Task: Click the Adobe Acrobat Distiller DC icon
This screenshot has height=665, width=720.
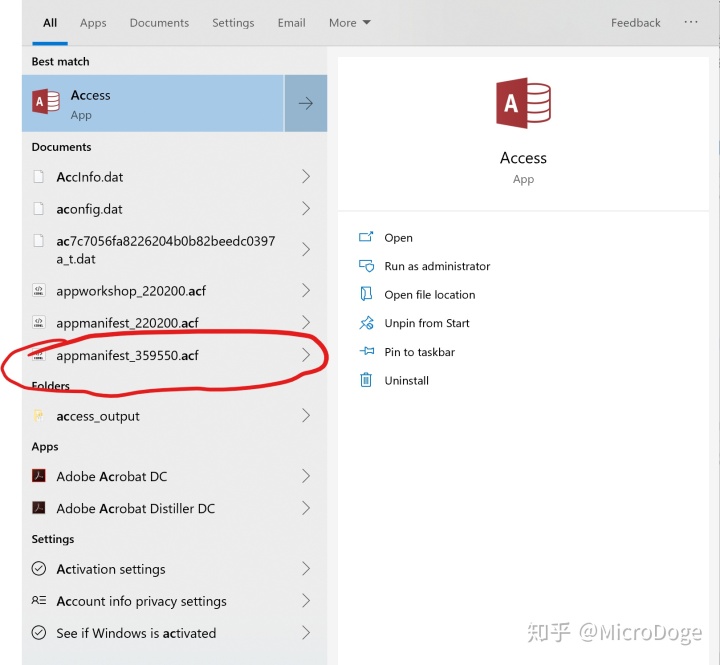Action: pos(39,508)
